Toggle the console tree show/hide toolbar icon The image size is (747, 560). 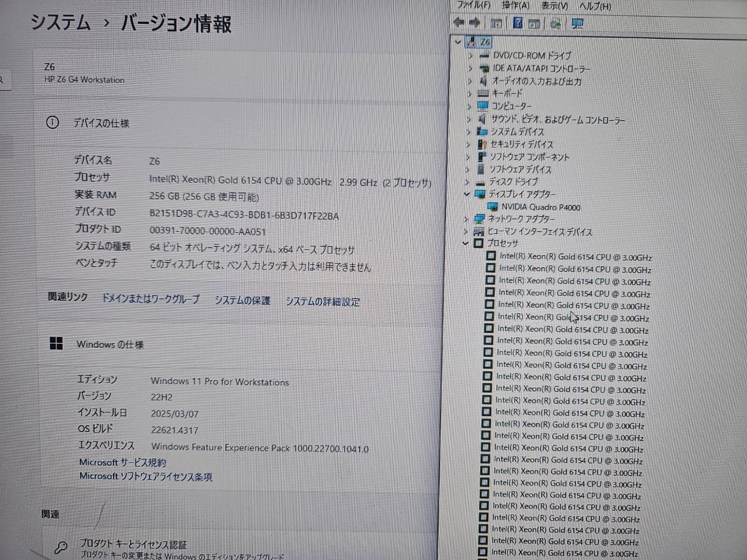496,23
